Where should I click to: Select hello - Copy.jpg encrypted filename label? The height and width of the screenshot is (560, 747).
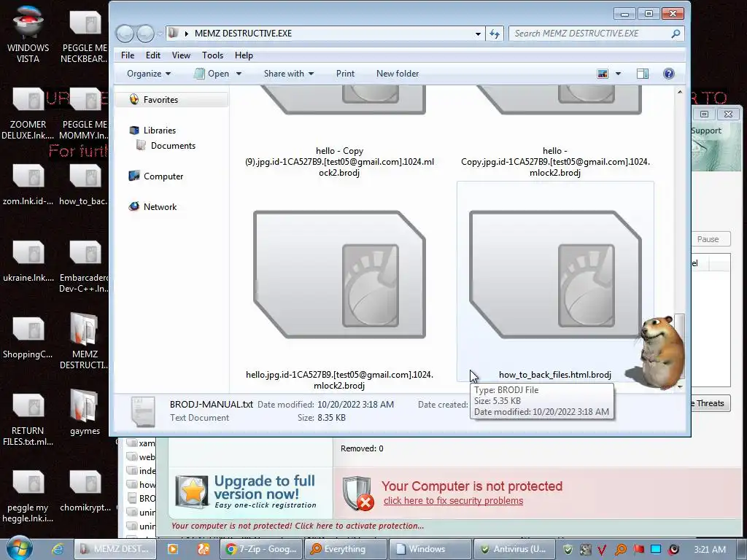555,161
